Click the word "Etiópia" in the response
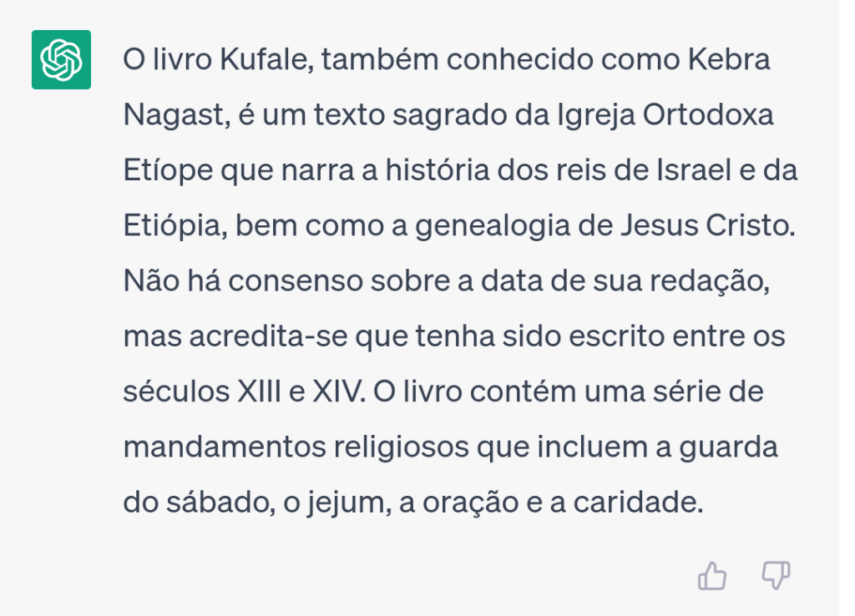Screen dimensions: 855x616 (174, 226)
